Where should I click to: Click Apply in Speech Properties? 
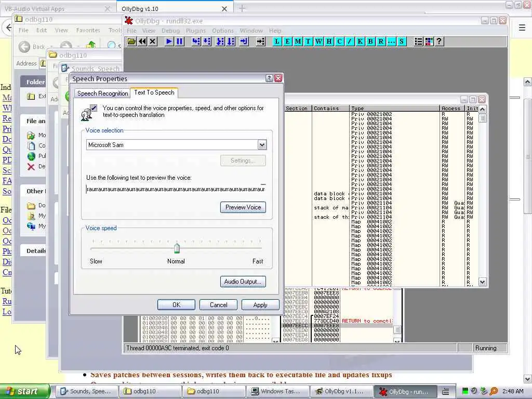click(260, 304)
